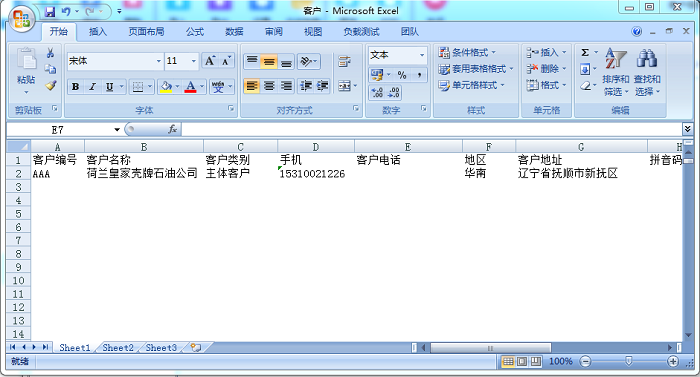Click the Clear eraser icon
700x377 pixels.
[x=585, y=85]
